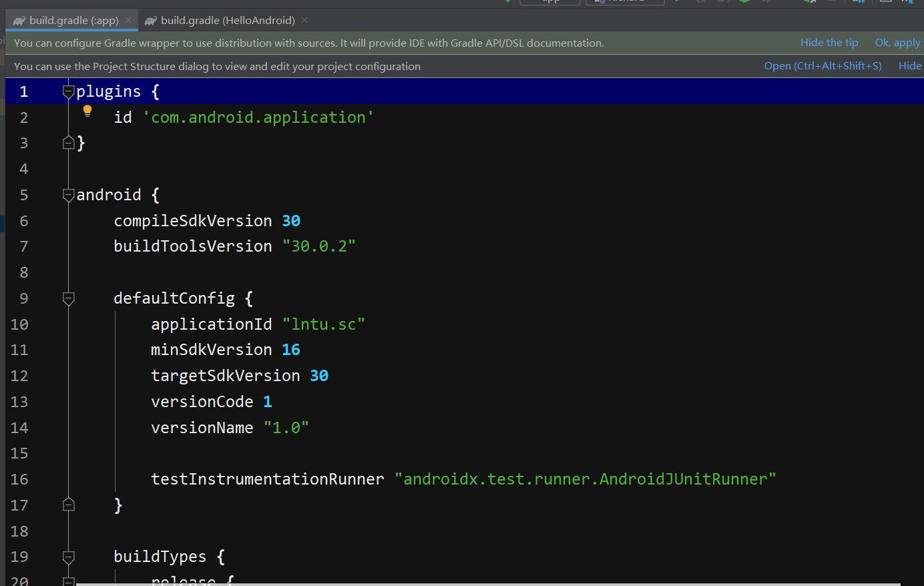Click the targetSdkVersion value 30
The image size is (924, 586).
pyautogui.click(x=319, y=376)
